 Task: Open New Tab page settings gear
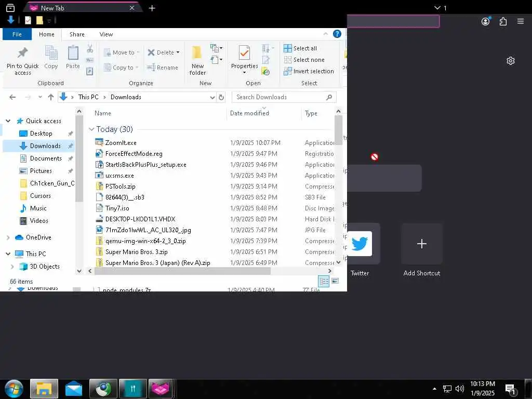(511, 61)
